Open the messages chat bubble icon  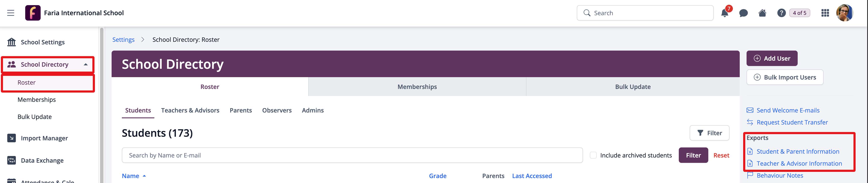(x=743, y=13)
